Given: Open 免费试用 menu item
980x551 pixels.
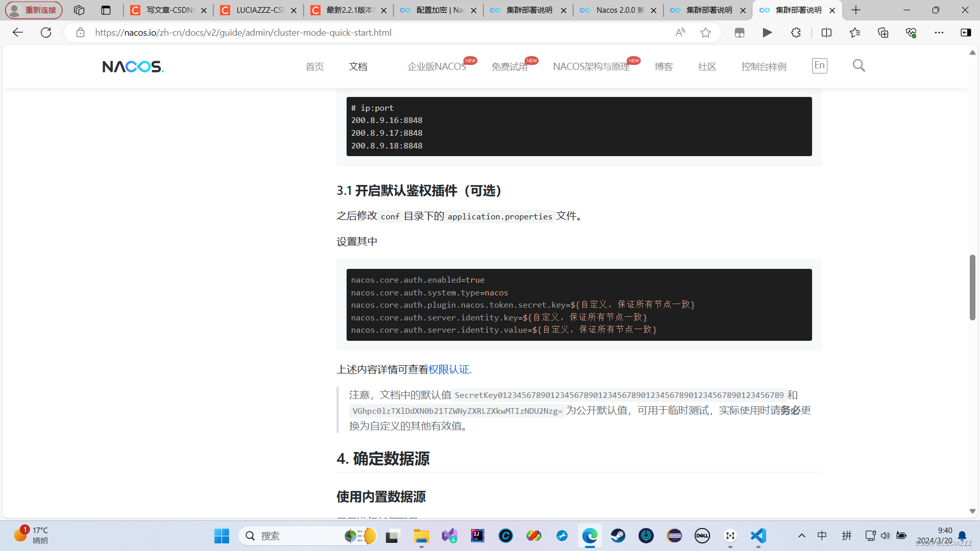Looking at the screenshot, I should point(509,67).
